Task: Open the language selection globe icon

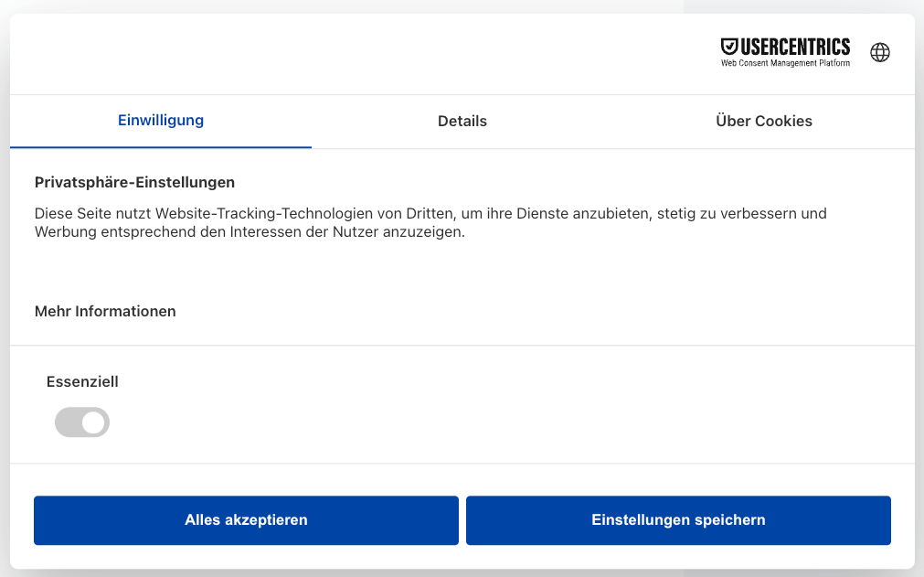Action: click(x=880, y=52)
